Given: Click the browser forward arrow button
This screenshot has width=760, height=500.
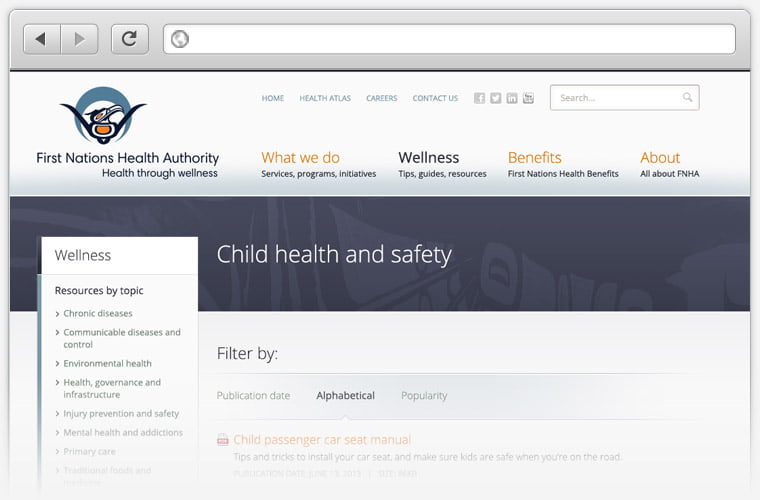Looking at the screenshot, I should [79, 39].
